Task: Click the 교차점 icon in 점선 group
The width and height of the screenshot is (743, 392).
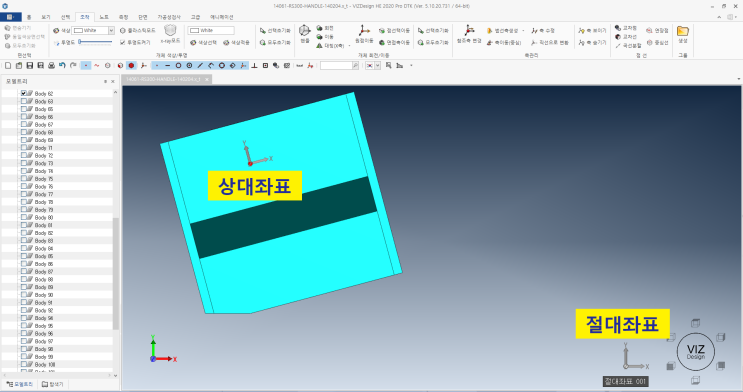Action: (x=618, y=28)
